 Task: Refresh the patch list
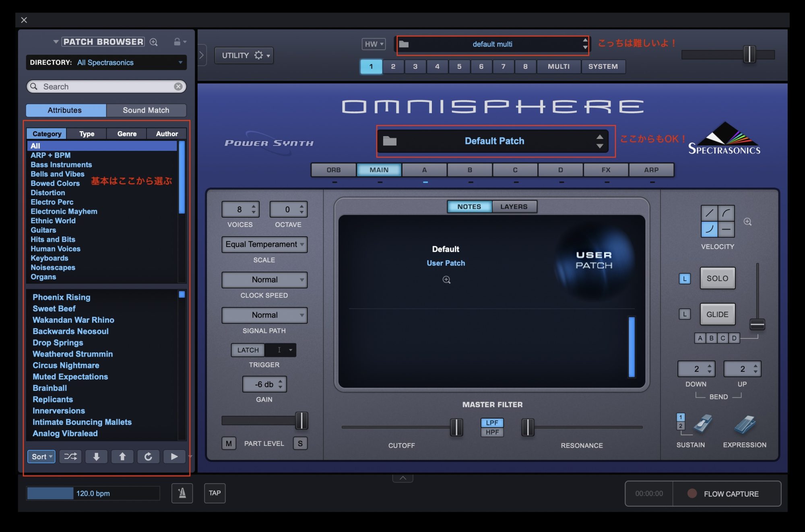coord(149,456)
